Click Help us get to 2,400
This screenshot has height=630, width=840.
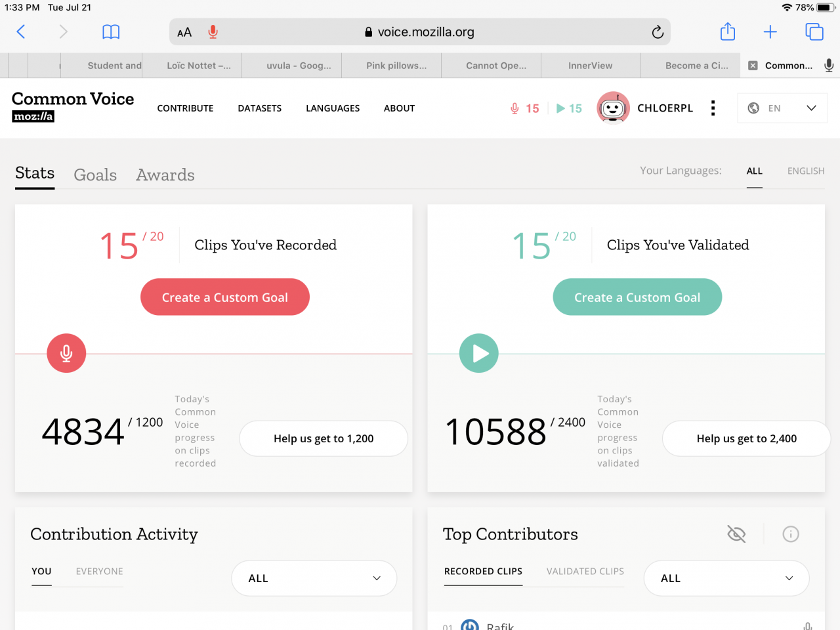[x=747, y=438]
